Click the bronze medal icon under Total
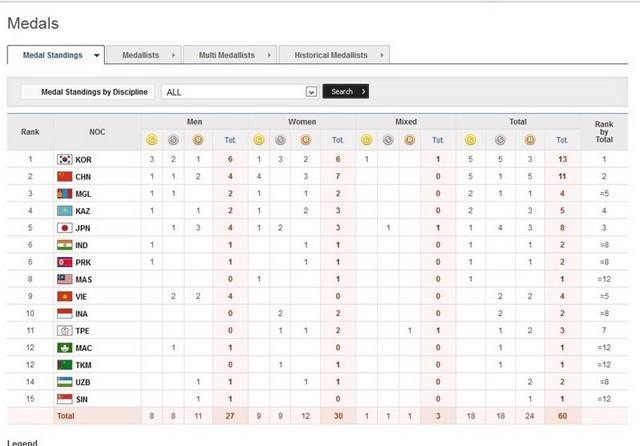640x446 pixels. [x=529, y=139]
